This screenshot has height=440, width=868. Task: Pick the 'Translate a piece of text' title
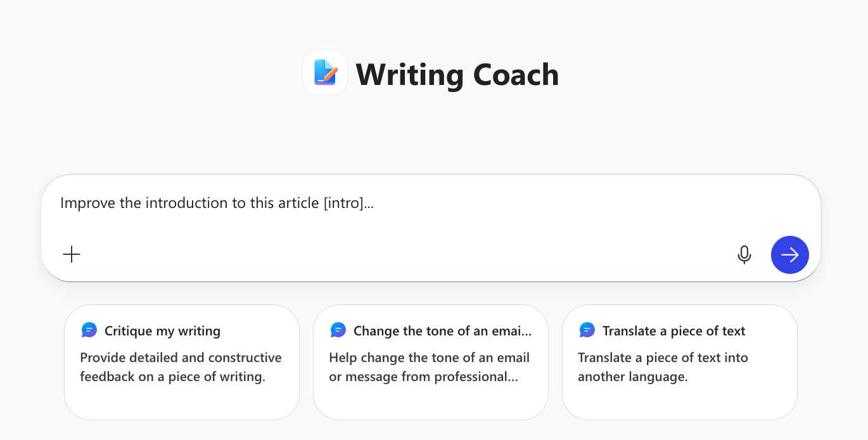point(673,331)
